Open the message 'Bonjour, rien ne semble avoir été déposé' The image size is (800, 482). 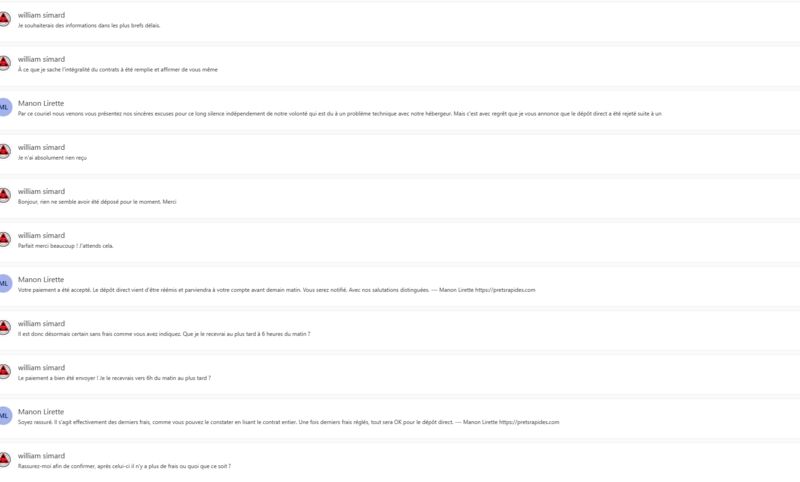point(400,196)
